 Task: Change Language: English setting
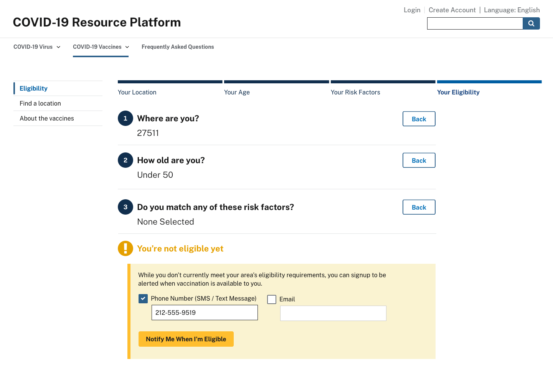coord(512,10)
